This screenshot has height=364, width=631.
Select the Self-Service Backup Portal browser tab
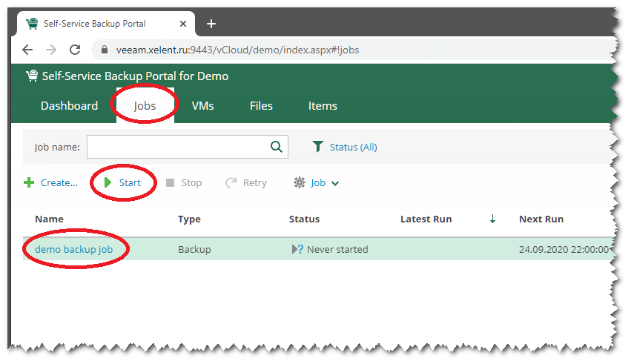tap(106, 24)
